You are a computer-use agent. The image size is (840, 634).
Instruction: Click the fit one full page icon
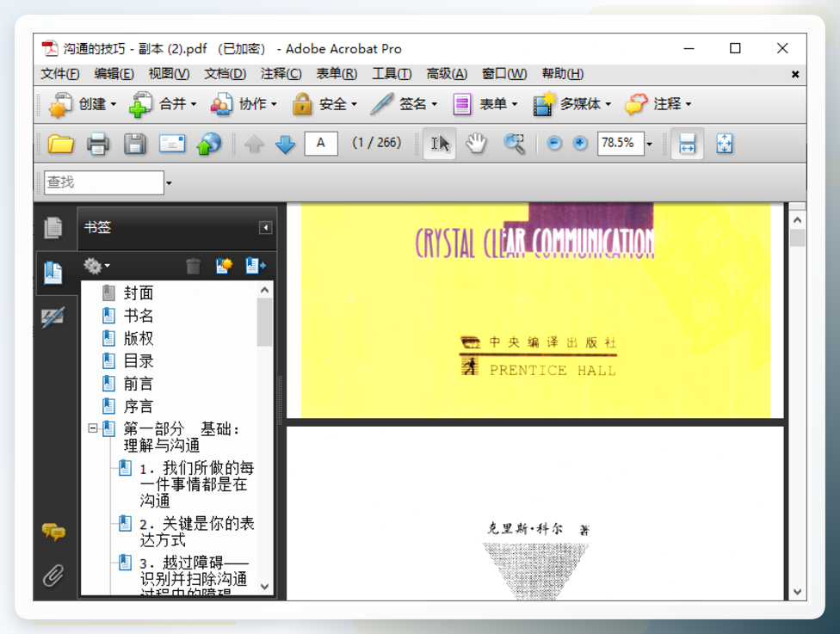(725, 144)
